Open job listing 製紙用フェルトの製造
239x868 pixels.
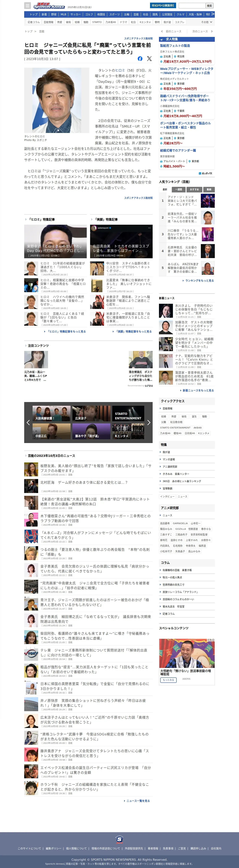(x=175, y=45)
